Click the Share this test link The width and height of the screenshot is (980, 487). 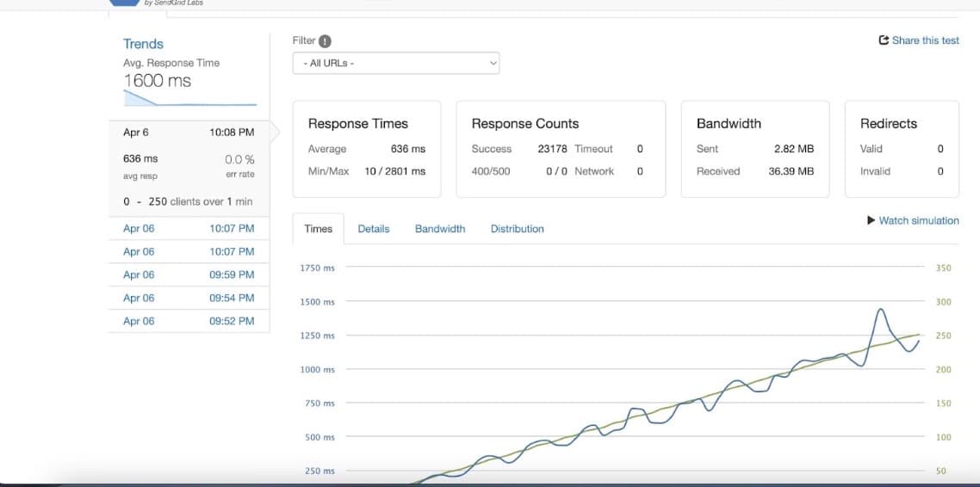(x=925, y=40)
